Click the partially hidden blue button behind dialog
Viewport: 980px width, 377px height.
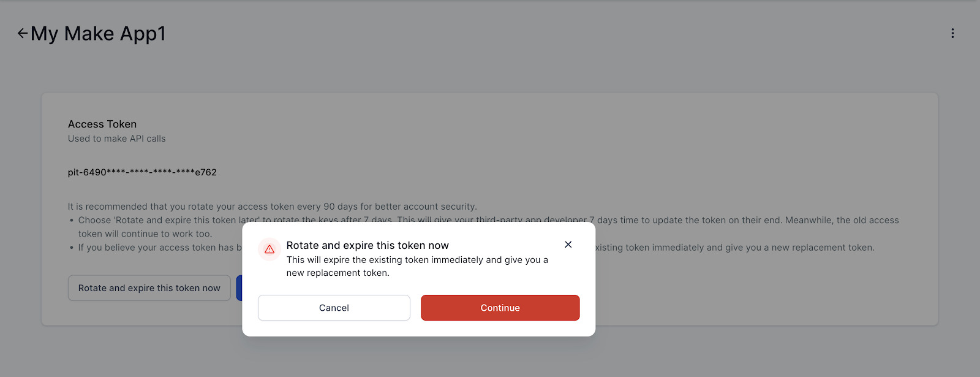tap(239, 288)
